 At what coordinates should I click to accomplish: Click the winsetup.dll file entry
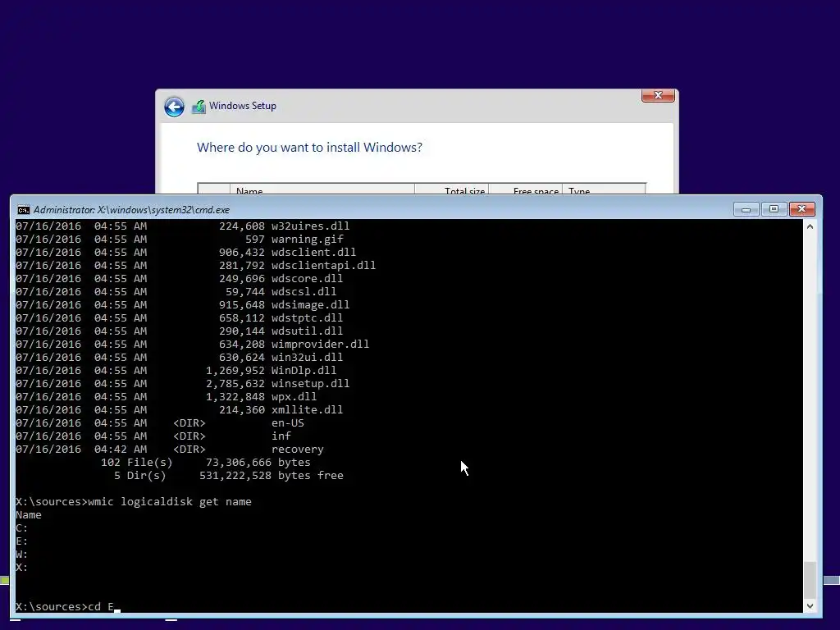182,384
